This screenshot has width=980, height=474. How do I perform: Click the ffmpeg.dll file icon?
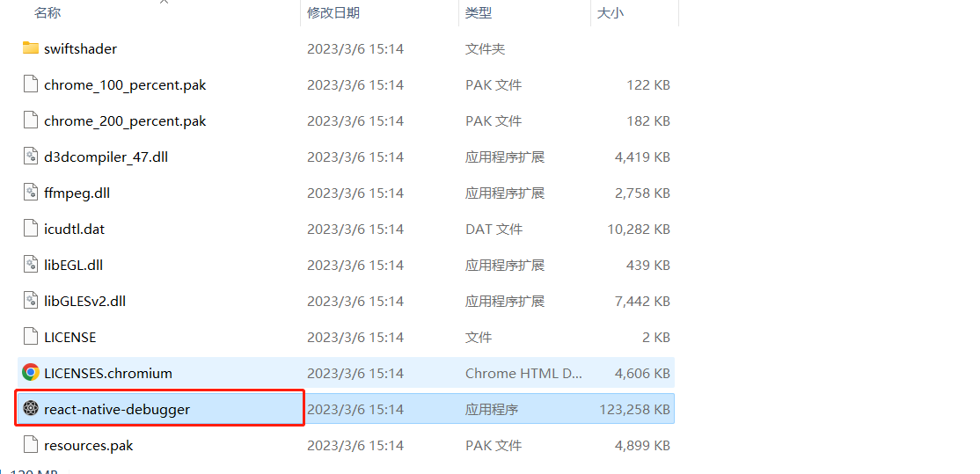tap(31, 193)
